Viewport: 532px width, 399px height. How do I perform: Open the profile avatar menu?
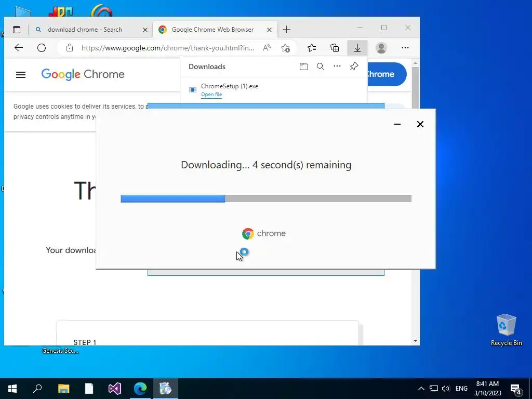381,48
